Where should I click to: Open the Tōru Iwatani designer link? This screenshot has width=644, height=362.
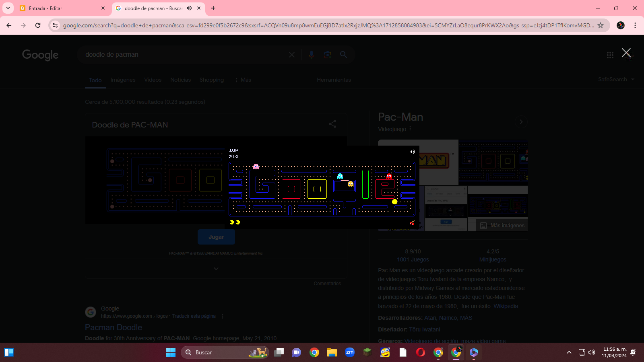(425, 329)
